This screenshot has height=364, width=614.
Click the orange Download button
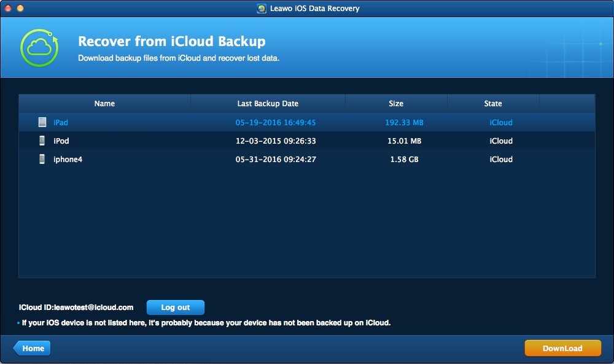click(562, 348)
